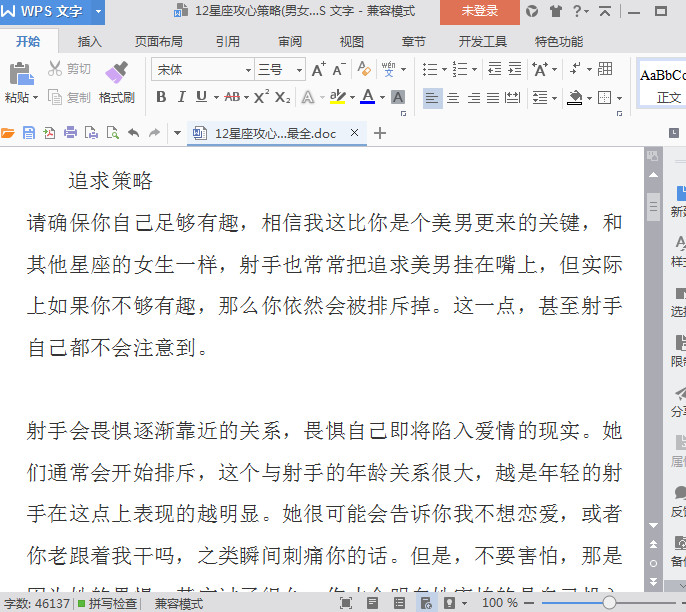Click the 未登录 login button
This screenshot has width=686, height=612.
pos(480,11)
